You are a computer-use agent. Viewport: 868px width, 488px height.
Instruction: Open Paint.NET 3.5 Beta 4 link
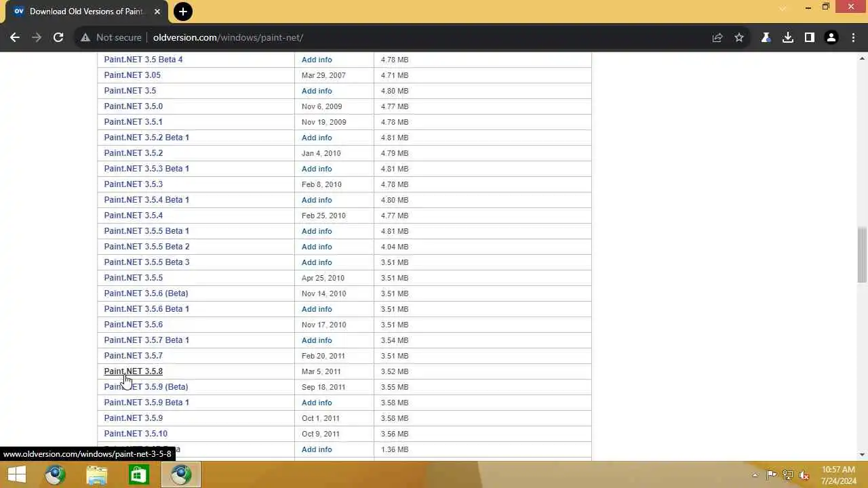[143, 60]
